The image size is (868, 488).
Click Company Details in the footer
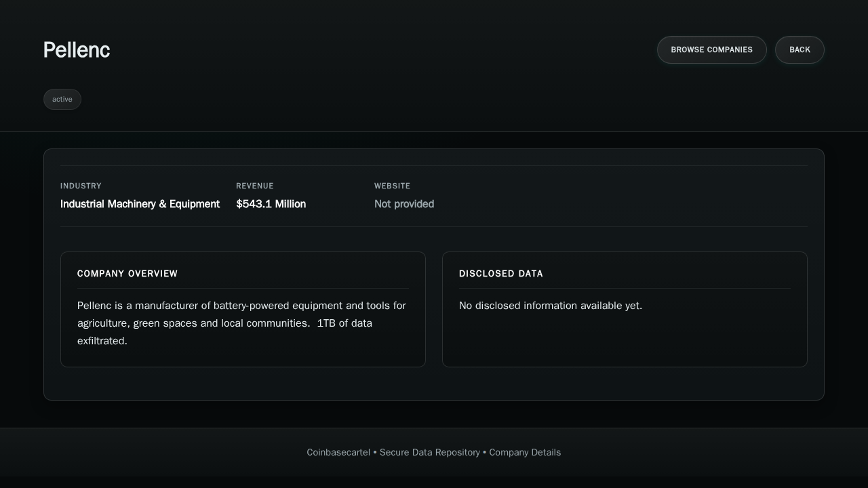click(525, 452)
